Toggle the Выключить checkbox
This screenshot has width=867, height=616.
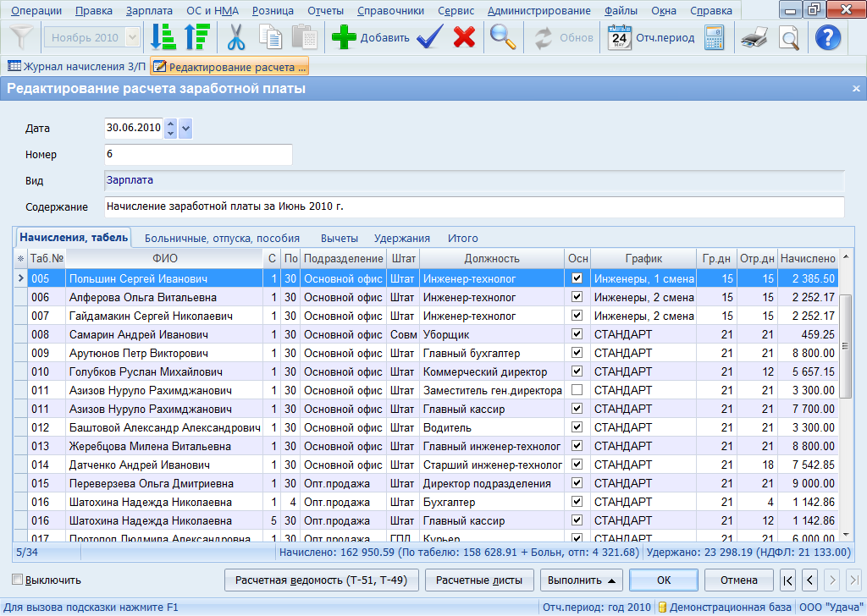point(18,580)
